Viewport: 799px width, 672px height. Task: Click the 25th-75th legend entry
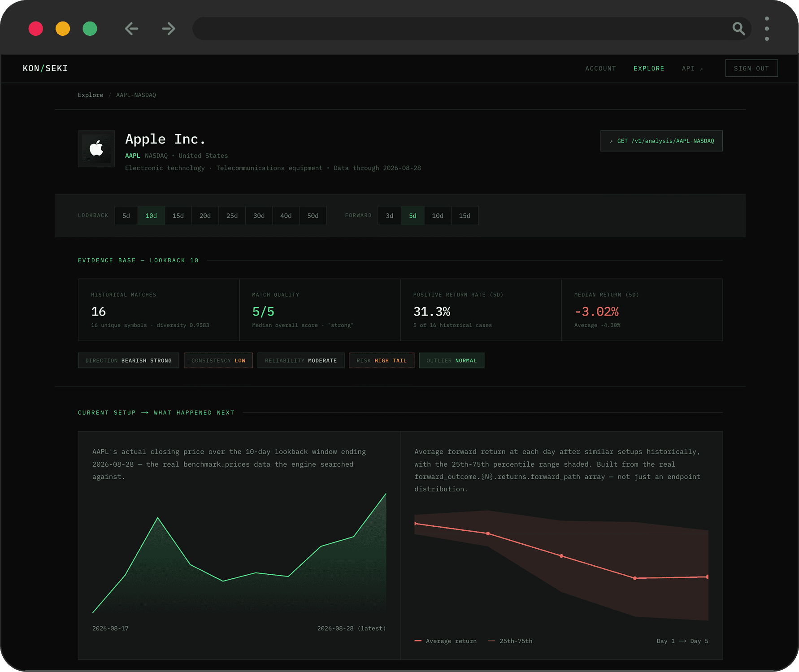(x=510, y=641)
